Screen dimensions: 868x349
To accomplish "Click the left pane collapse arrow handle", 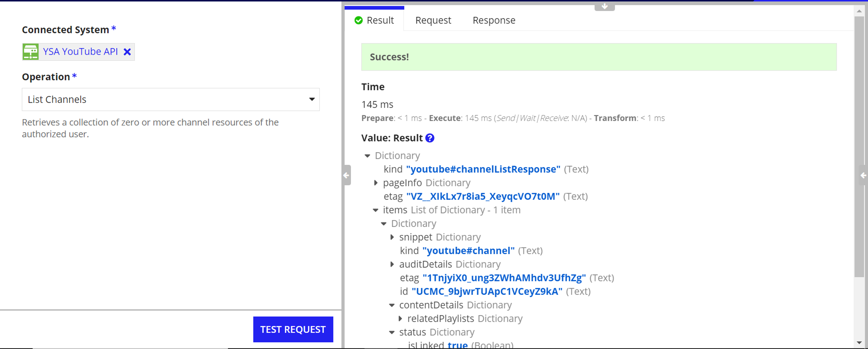I will 347,175.
